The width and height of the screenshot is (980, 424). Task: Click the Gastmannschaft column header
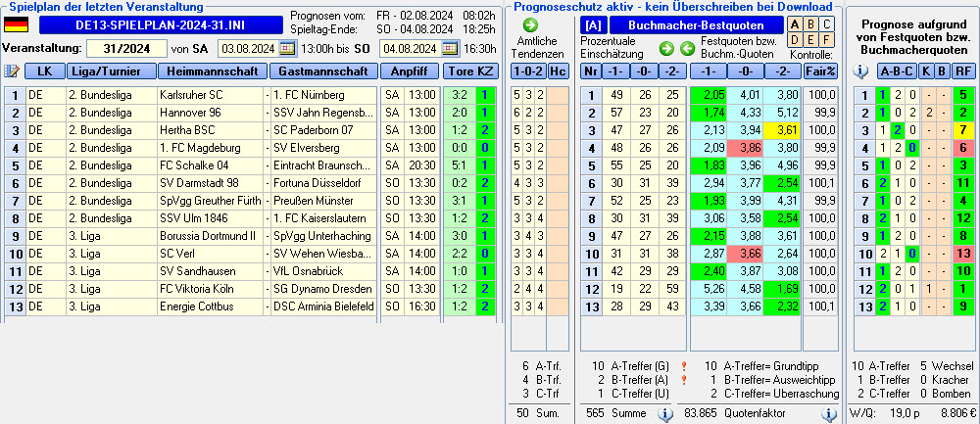323,71
